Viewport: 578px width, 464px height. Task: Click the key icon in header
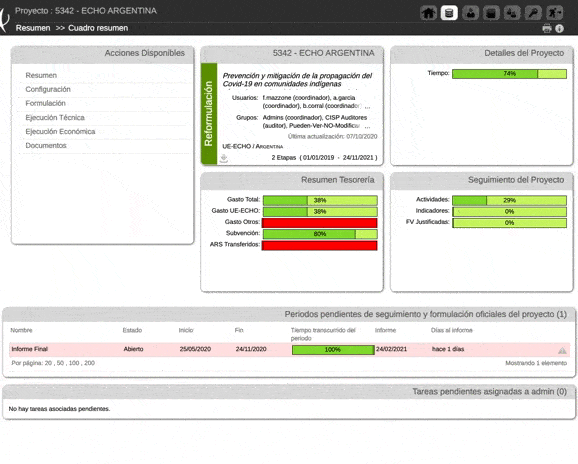(x=533, y=13)
